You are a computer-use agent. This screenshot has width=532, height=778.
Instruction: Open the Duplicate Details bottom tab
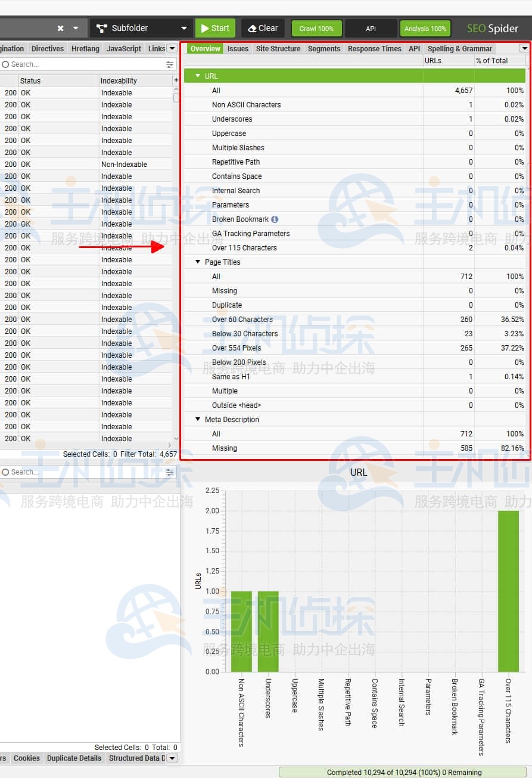point(74,758)
